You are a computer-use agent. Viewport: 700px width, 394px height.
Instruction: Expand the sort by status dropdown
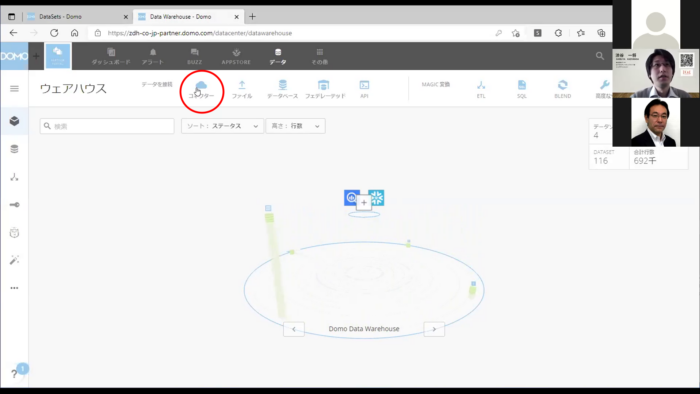(222, 126)
